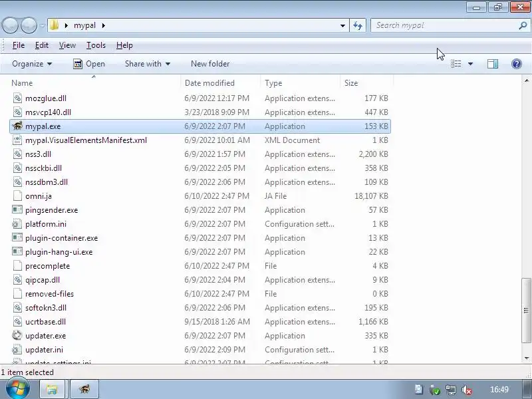Click mypal in the address bar
The image size is (532, 399).
pos(84,25)
